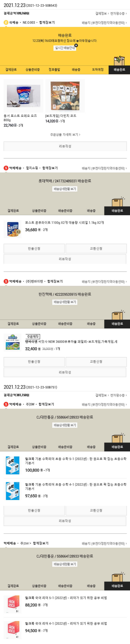Viewport: 130px width, 644px height.
Task: Click 리뷰작성 under the Oreo O's order
Action: 65,146
